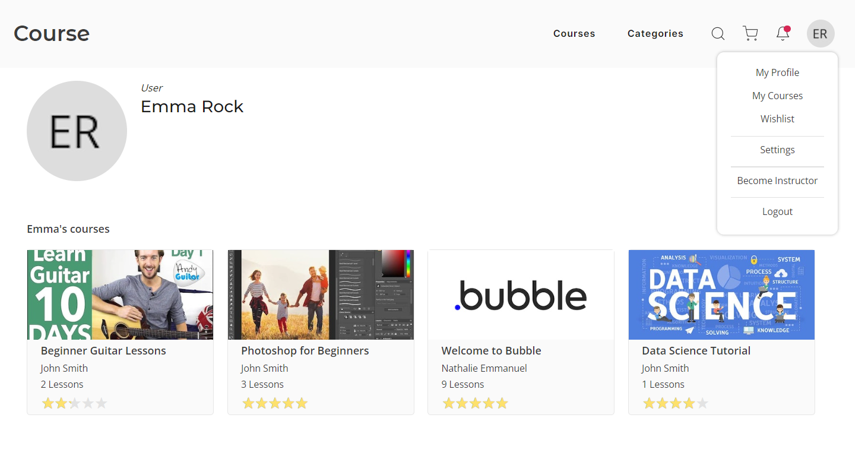Open the notifications bell icon

(x=783, y=33)
